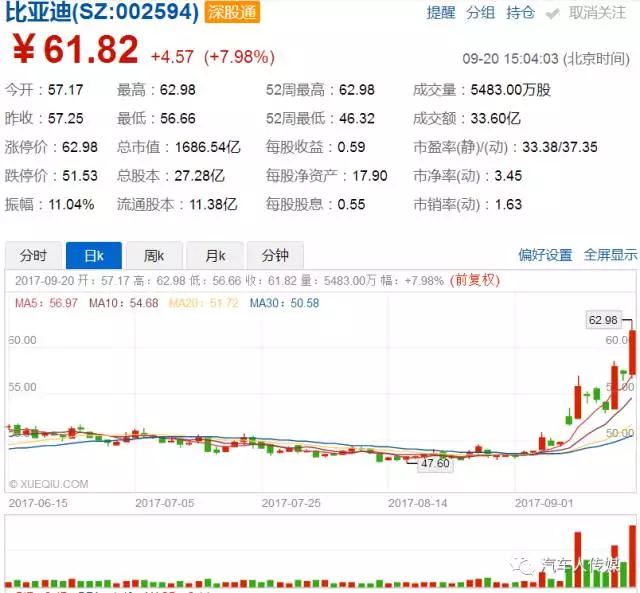Click the 2017-07-25 date axis label
This screenshot has width=640, height=593.
291,503
